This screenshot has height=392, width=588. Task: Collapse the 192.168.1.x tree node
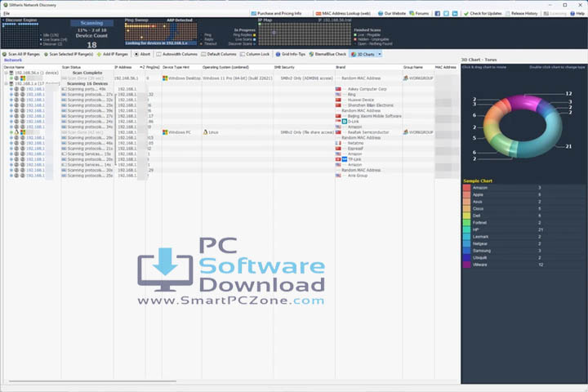coord(7,83)
